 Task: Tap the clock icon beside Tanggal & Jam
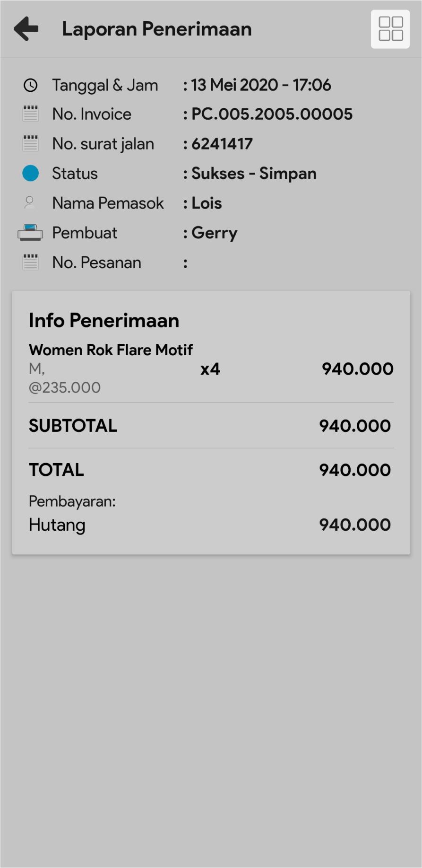pos(31,85)
